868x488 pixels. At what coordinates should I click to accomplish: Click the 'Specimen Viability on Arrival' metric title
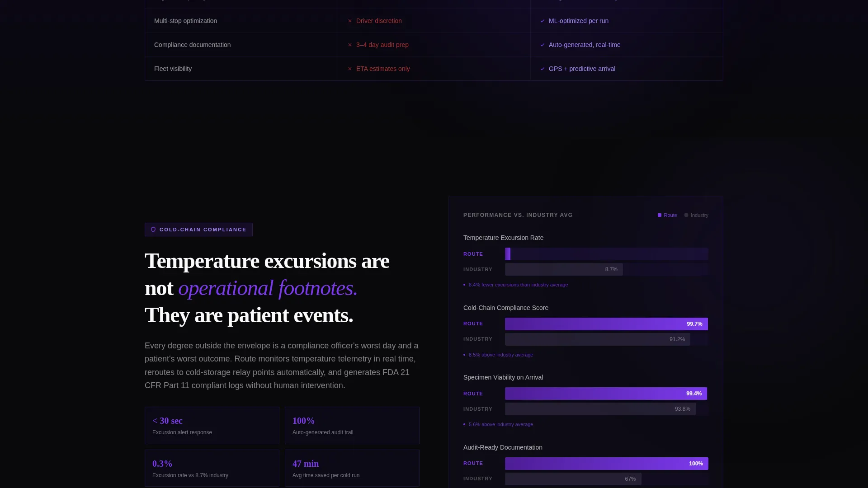point(503,377)
